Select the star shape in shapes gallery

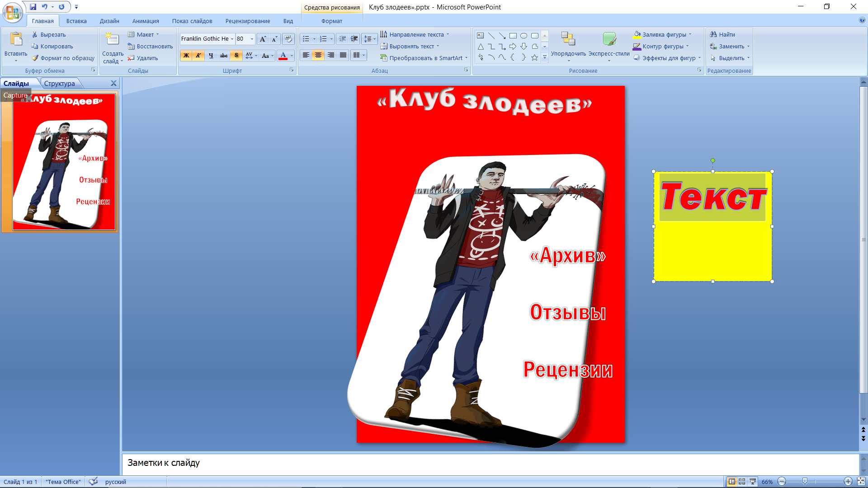coord(534,57)
